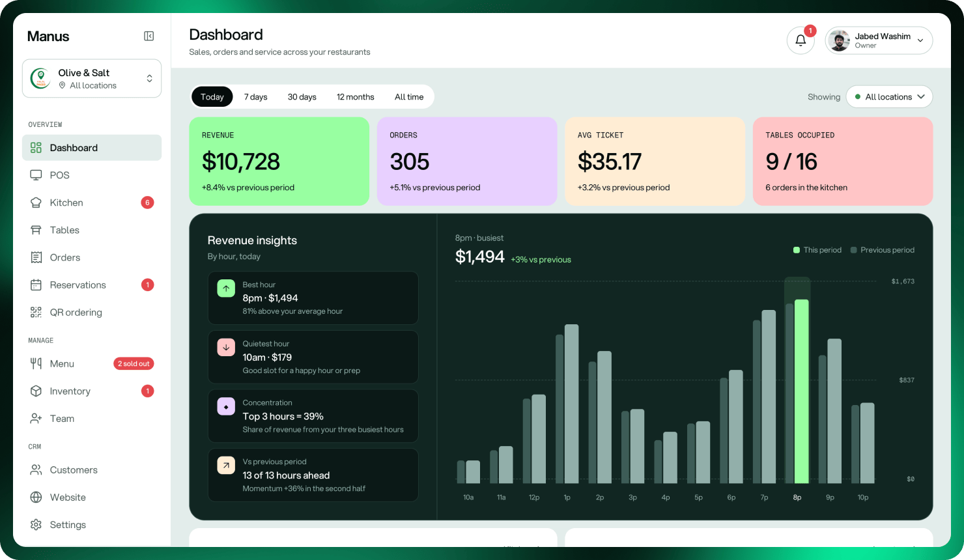Viewport: 964px width, 560px height.
Task: Click the Dashboard grid icon
Action: click(36, 148)
